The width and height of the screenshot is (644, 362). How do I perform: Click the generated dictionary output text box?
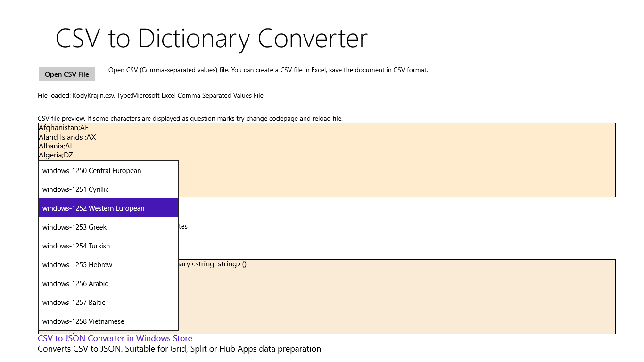point(377,302)
